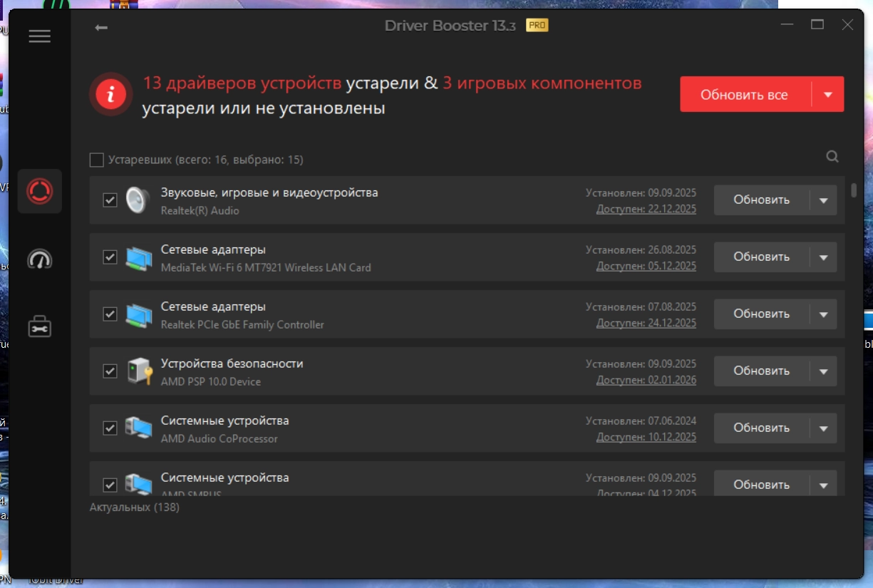Image resolution: width=873 pixels, height=588 pixels.
Task: Open the Доступен: 22.12.2025 link
Action: pyautogui.click(x=646, y=209)
